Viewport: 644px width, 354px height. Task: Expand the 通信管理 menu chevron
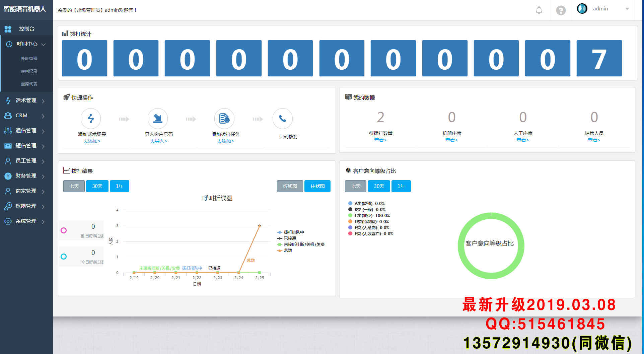(43, 131)
